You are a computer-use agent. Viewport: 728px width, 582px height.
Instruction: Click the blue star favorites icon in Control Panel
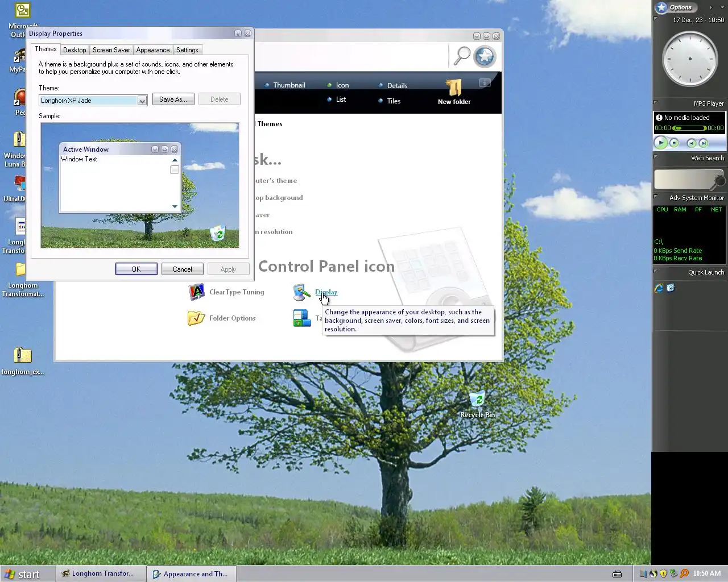[x=485, y=56]
